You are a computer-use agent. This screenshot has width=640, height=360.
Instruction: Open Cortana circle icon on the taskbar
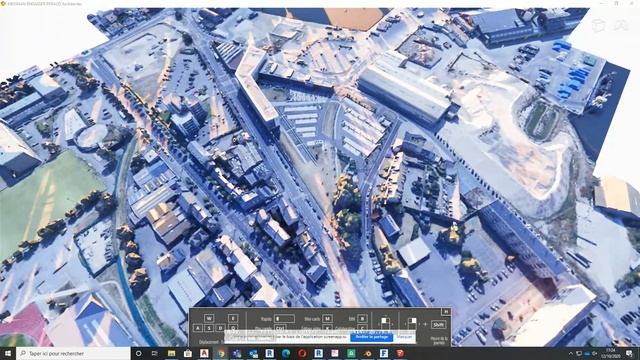[x=138, y=353]
